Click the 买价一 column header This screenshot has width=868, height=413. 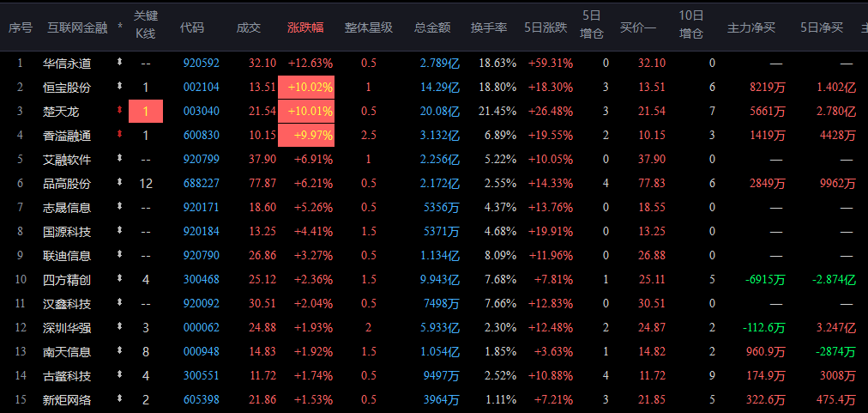pos(638,27)
